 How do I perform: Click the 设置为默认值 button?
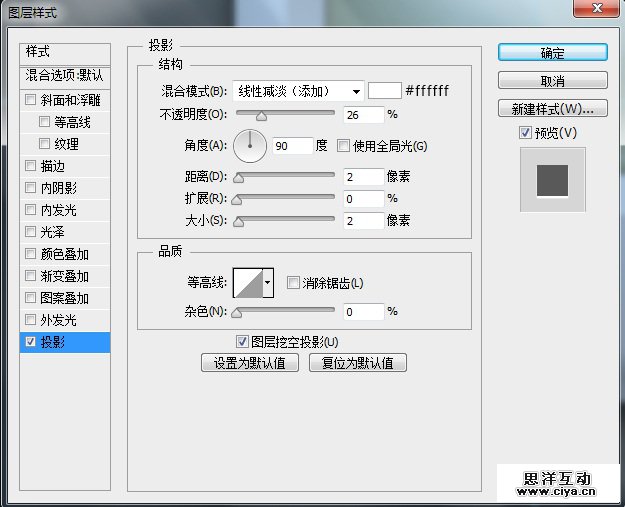click(250, 363)
